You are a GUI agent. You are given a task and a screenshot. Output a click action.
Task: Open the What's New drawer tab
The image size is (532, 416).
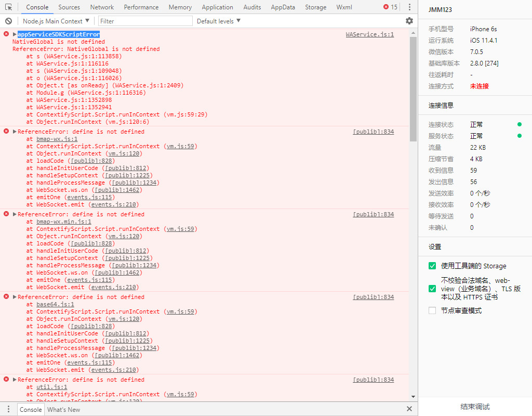64,409
